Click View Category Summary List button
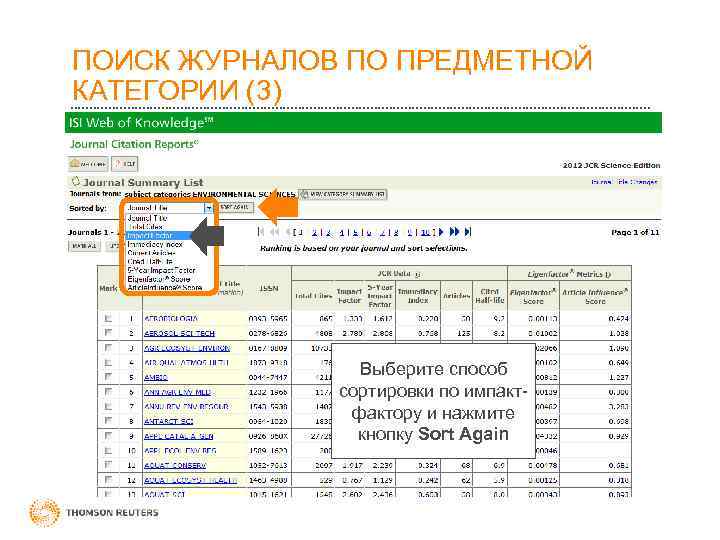 point(343,194)
